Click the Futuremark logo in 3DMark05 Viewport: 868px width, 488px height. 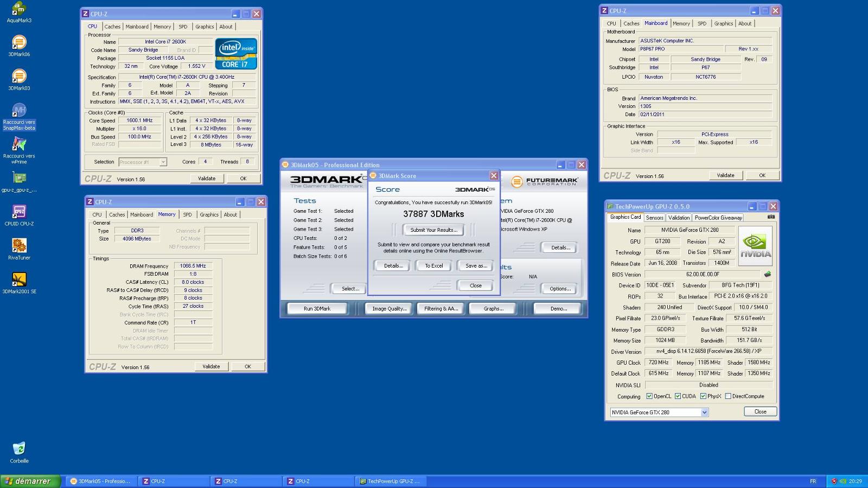tap(544, 181)
